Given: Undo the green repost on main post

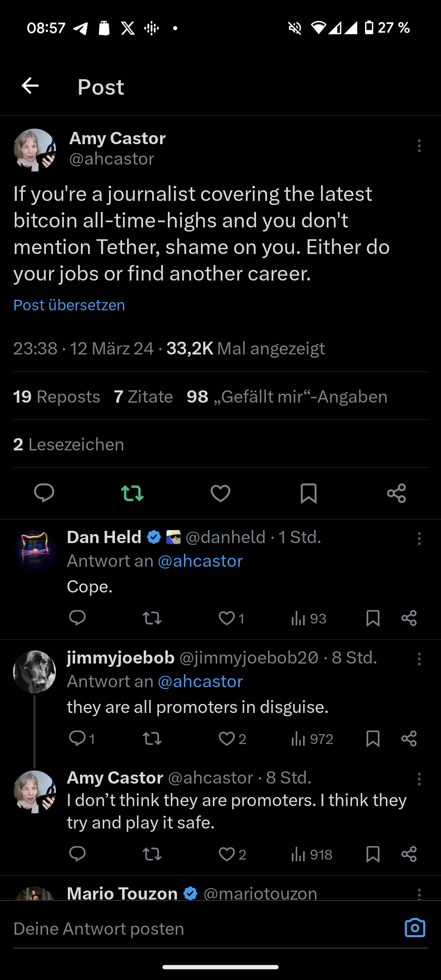Looking at the screenshot, I should tap(132, 493).
